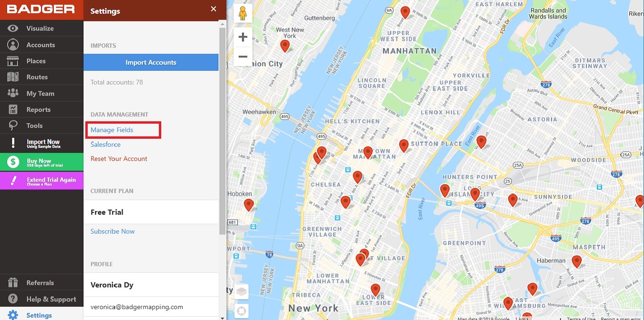Zoom in using the map plus button
Viewport: 644px width, 320px height.
click(242, 37)
